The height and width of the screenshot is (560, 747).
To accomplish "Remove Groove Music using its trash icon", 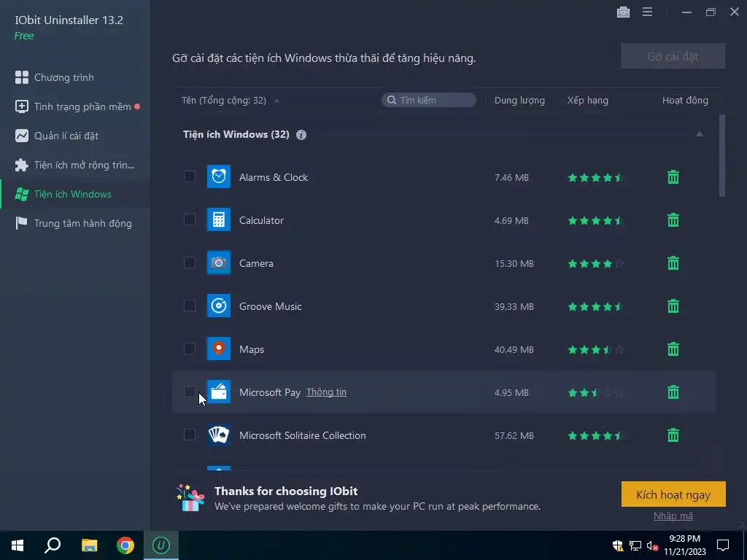I will [x=673, y=306].
